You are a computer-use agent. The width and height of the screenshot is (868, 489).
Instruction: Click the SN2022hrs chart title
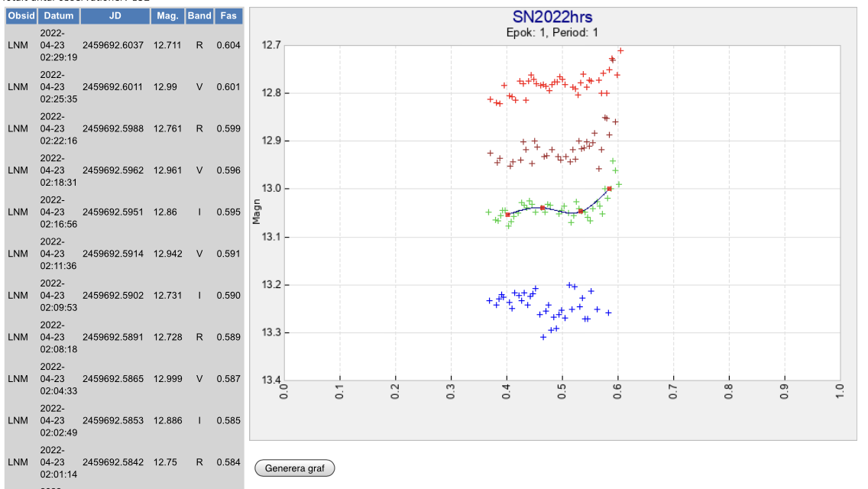[x=552, y=18]
